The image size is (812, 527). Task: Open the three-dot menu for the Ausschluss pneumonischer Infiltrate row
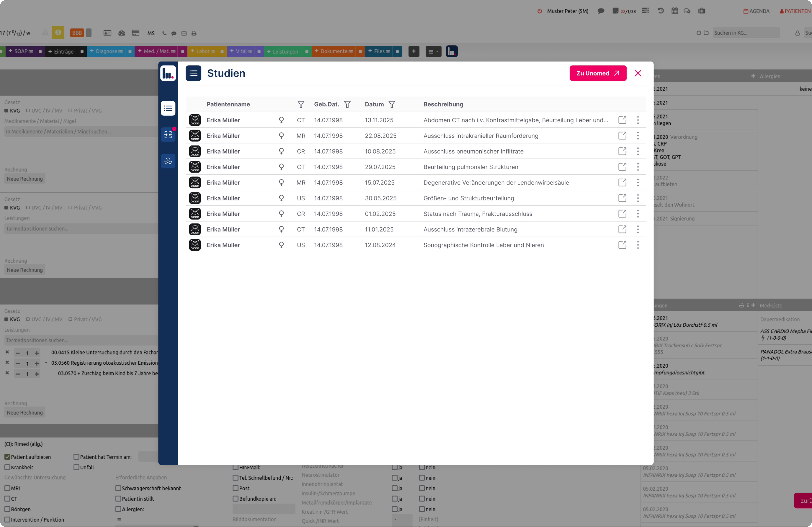click(x=638, y=151)
